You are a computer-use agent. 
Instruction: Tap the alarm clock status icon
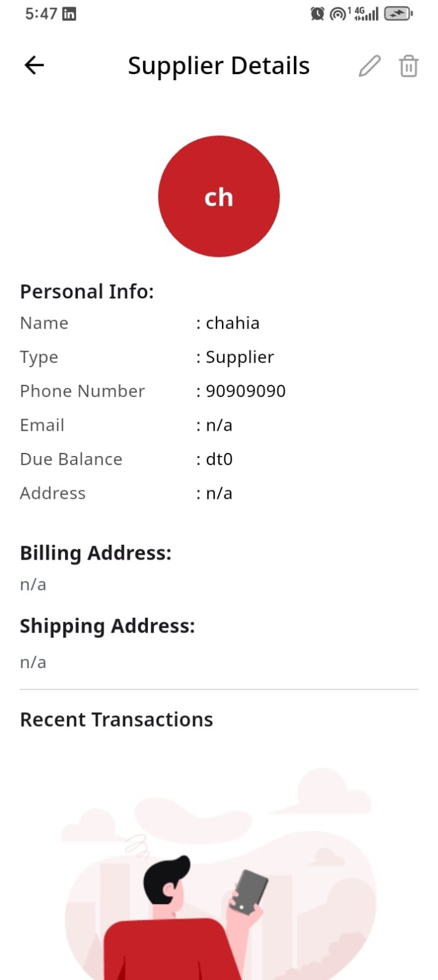[317, 13]
